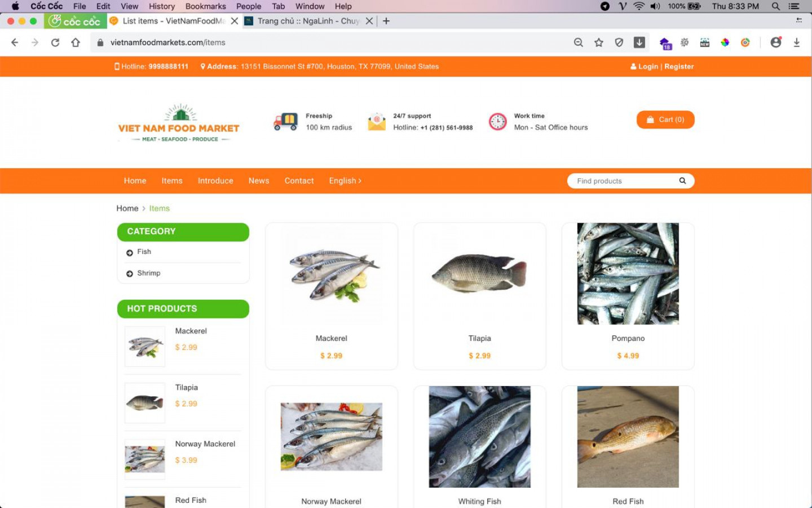
Task: Open the Whiting Fish product image
Action: [480, 437]
